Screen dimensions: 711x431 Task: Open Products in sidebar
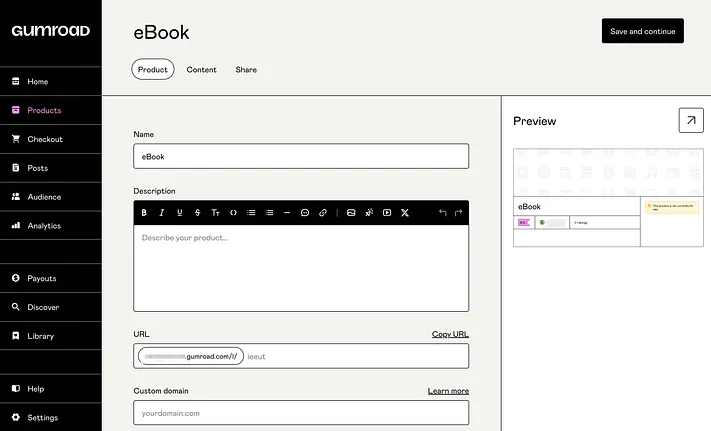(51, 110)
